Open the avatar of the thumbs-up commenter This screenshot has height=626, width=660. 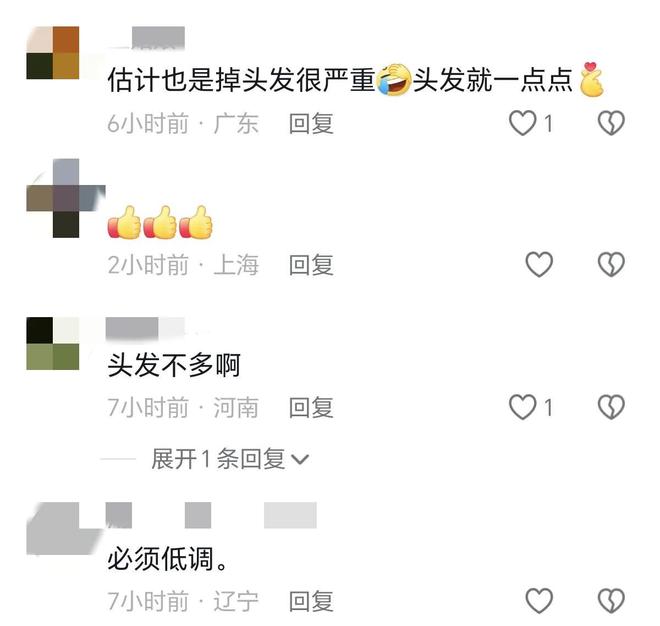[x=66, y=198]
